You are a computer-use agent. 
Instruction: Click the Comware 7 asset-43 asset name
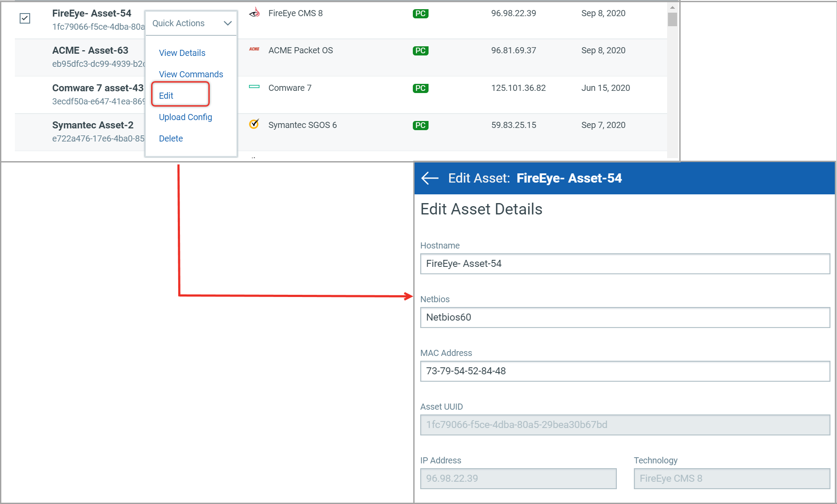tap(97, 88)
